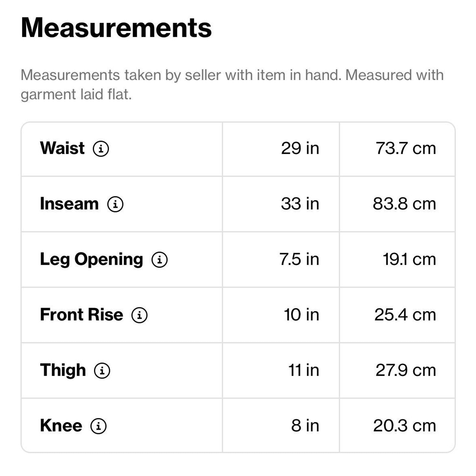This screenshot has width=476, height=476.
Task: Open the Thigh info tooltip icon
Action: click(x=102, y=370)
